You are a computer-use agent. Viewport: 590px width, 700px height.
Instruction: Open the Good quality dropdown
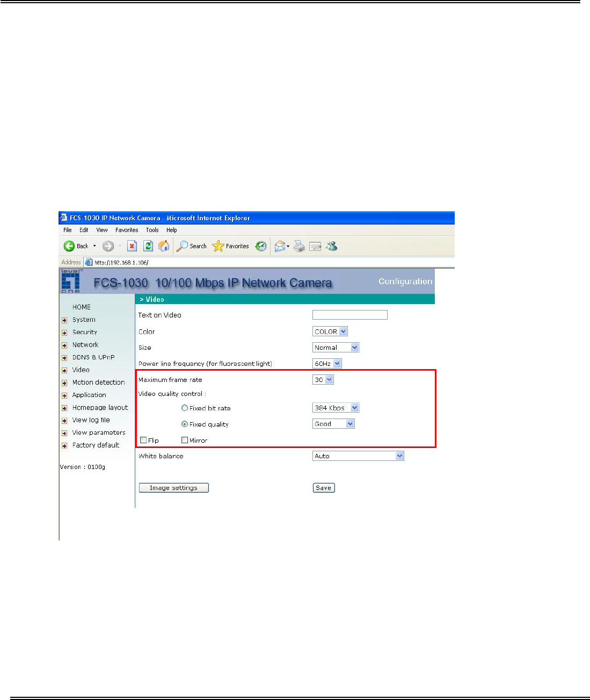tap(333, 424)
